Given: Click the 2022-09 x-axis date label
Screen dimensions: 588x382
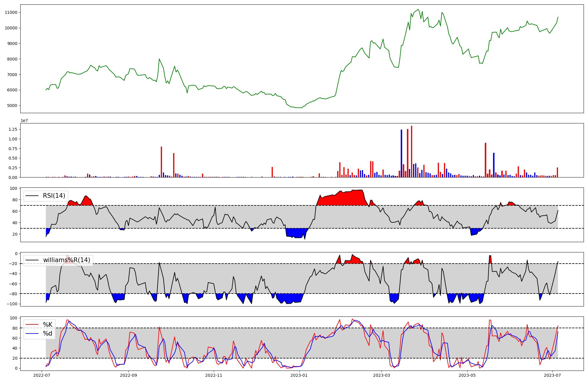Looking at the screenshot, I should (x=128, y=375).
